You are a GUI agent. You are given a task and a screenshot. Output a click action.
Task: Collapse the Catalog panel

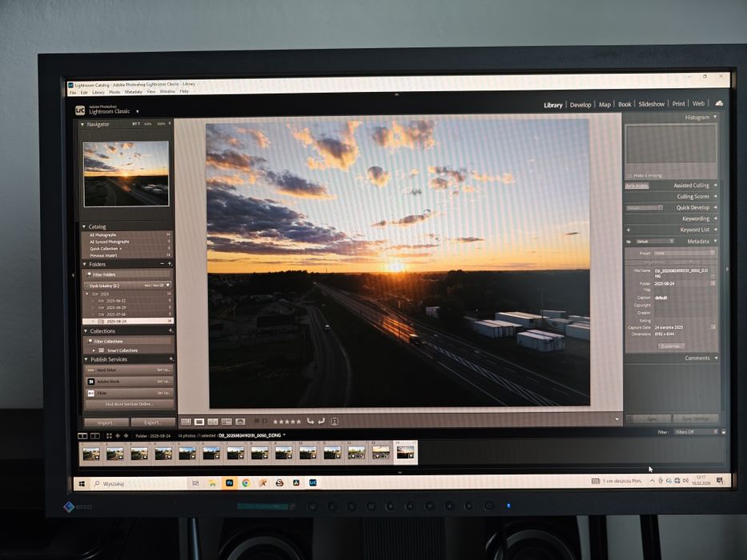(x=84, y=226)
